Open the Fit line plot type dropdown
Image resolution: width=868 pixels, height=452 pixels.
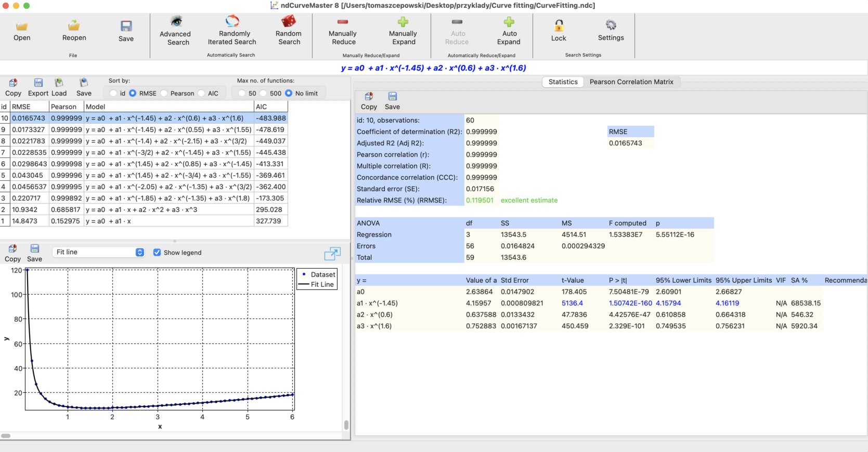pyautogui.click(x=98, y=252)
